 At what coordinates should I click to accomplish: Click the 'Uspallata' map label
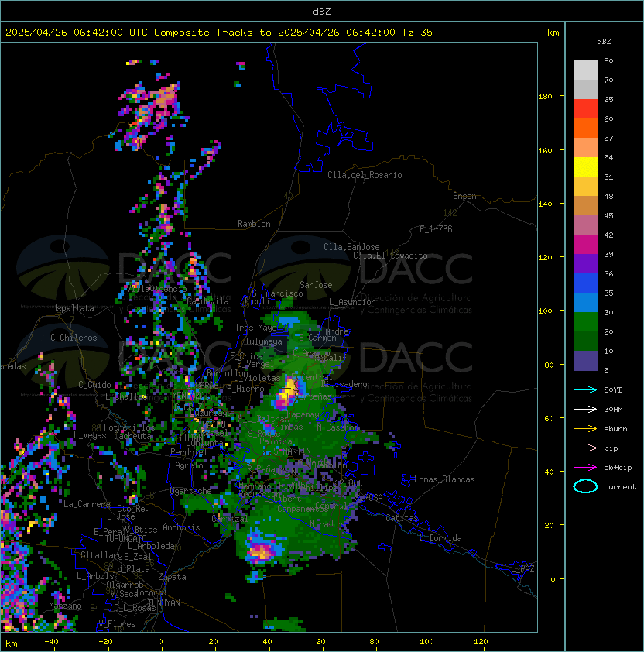(73, 308)
